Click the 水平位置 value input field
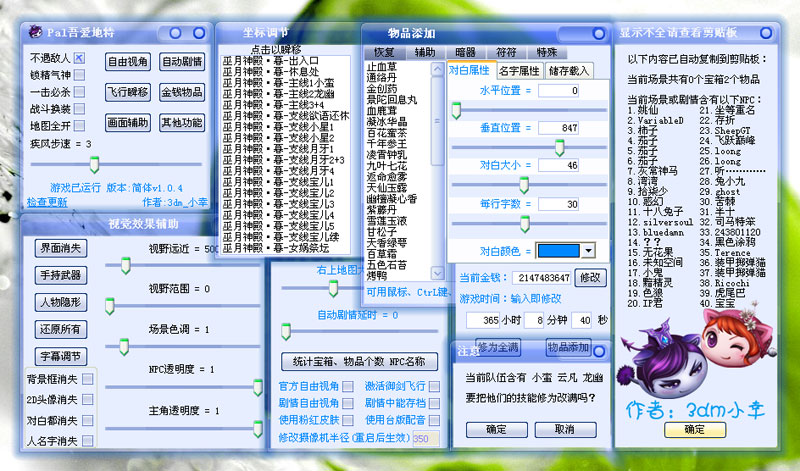Viewport: 800px width, 471px height. pyautogui.click(x=558, y=91)
